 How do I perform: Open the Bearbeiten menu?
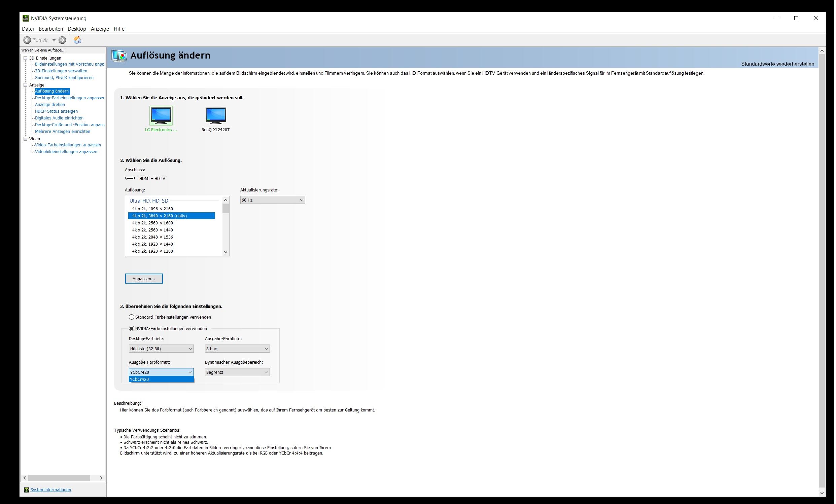coord(51,29)
